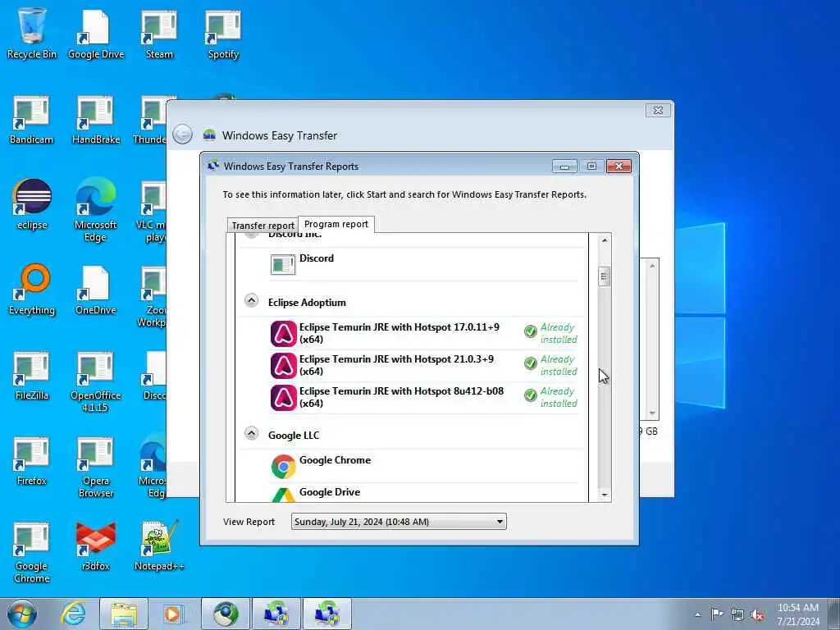840x630 pixels.
Task: Click the Eclipse Temurin JRE 17.0.11+9 icon
Action: coord(283,334)
